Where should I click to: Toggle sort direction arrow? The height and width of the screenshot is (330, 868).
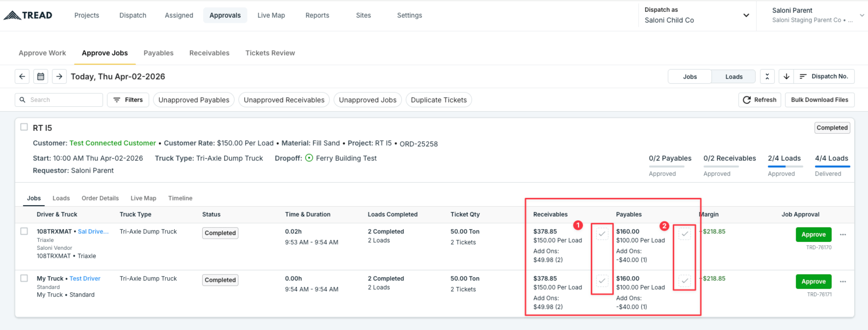tap(787, 76)
